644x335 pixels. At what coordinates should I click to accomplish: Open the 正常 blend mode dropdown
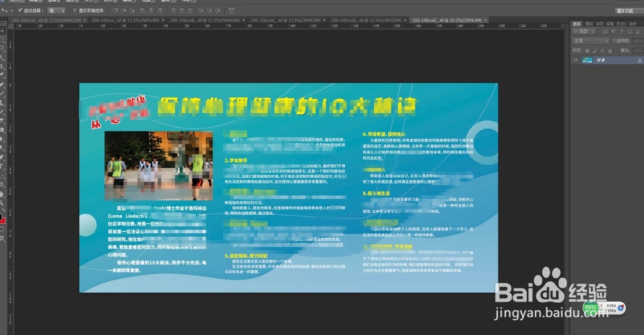coord(591,41)
